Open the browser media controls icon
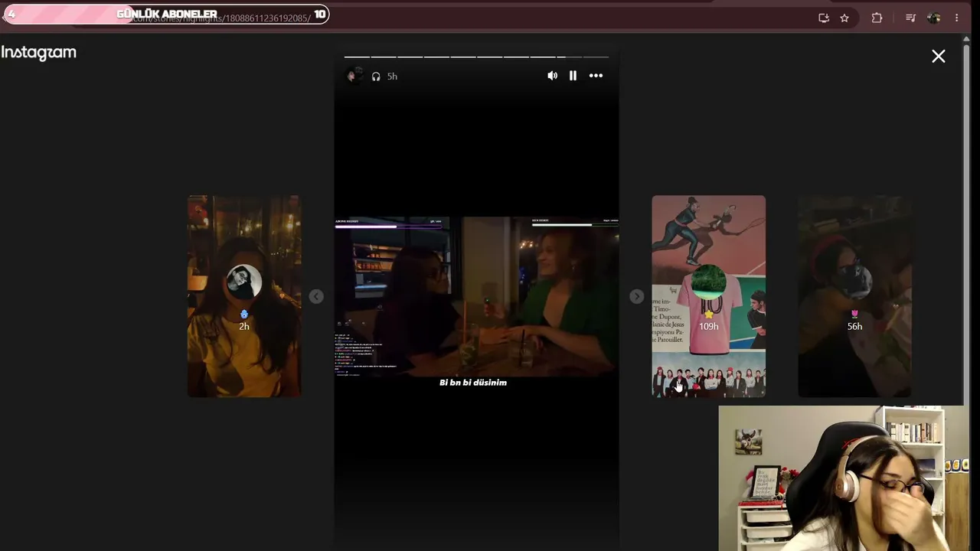The height and width of the screenshot is (551, 980). point(910,18)
